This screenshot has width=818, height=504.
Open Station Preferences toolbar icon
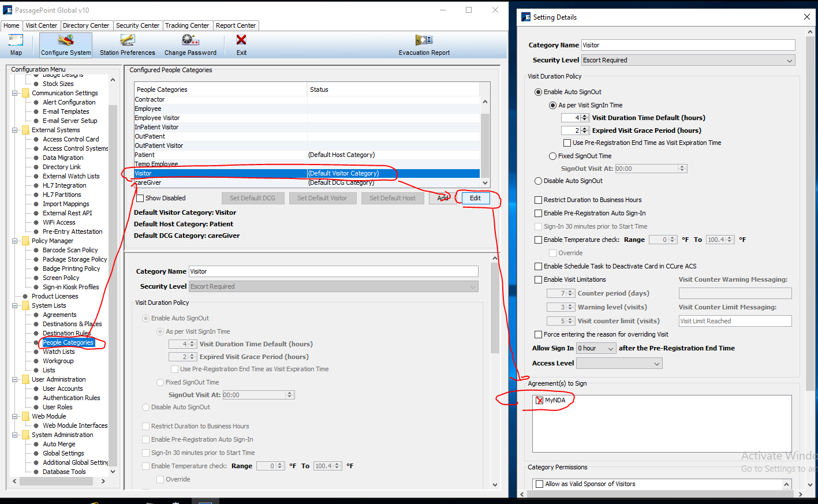pos(127,40)
